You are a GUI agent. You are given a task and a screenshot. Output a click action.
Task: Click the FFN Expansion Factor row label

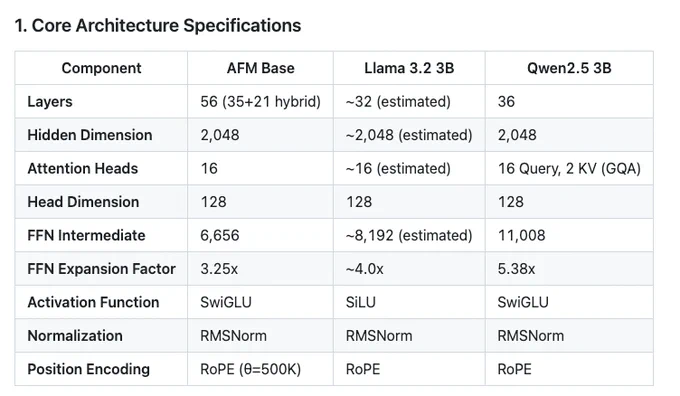click(101, 268)
